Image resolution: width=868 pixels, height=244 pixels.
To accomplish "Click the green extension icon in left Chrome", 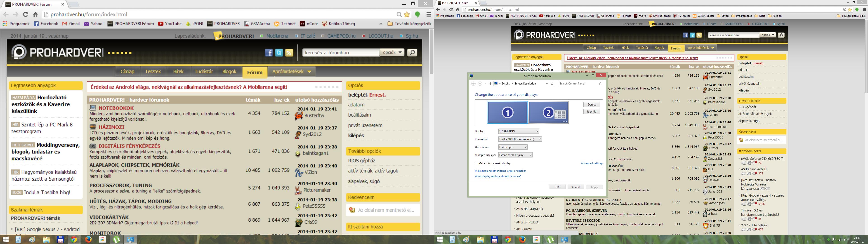I will coord(417,14).
